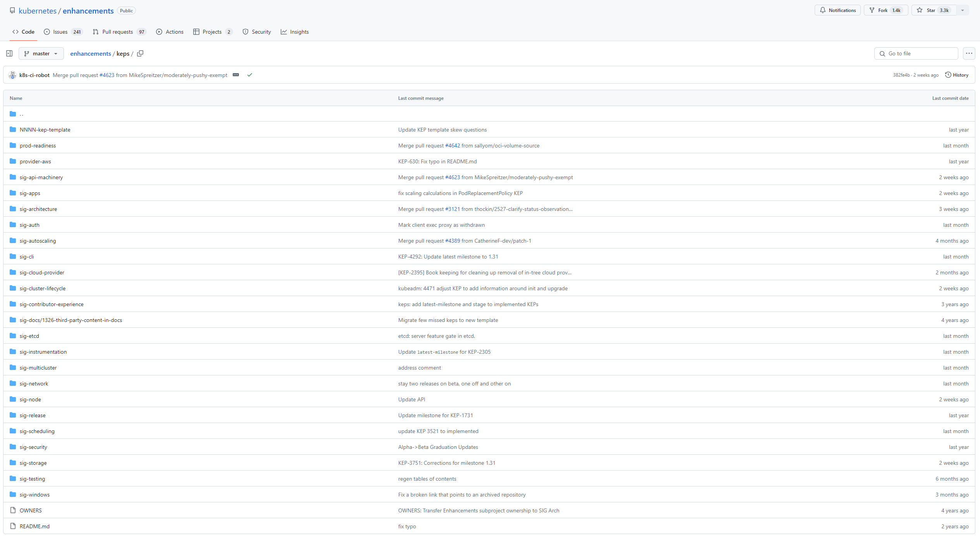Open sig-docs/1326-third-party-content-in-docs folder
The image size is (980, 536).
point(71,320)
